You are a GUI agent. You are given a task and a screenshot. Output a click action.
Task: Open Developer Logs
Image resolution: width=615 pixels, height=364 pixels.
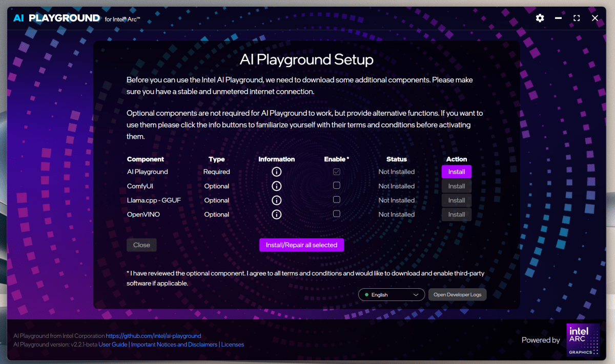[457, 295]
